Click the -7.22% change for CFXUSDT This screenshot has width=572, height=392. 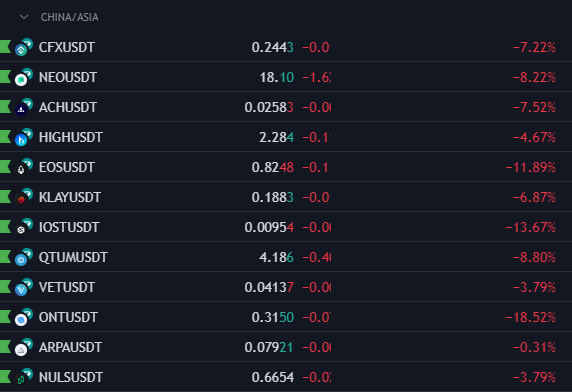tap(534, 47)
